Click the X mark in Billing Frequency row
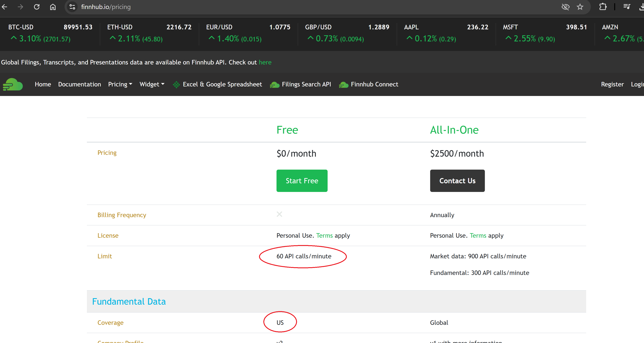 coord(279,214)
